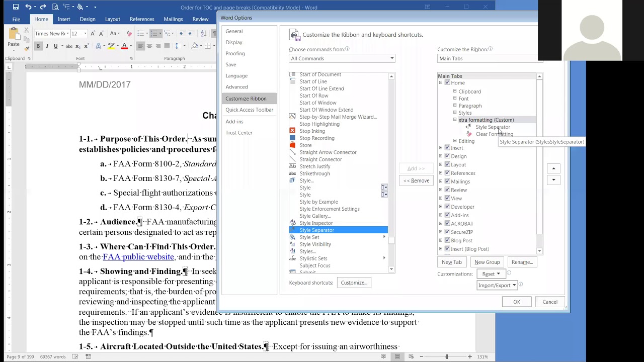Image resolution: width=644 pixels, height=362 pixels.
Task: Click the Bullets list icon
Action: coord(141,33)
